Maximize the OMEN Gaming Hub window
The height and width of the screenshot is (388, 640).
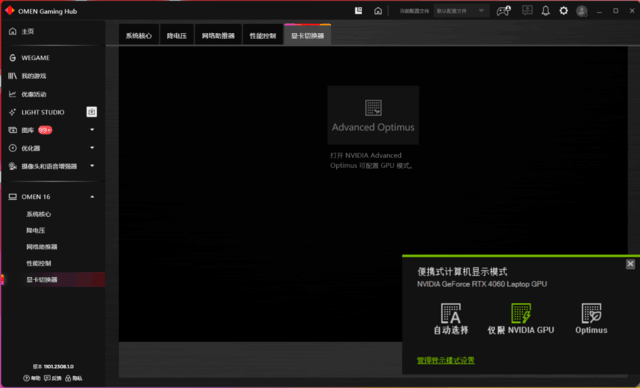click(x=616, y=11)
